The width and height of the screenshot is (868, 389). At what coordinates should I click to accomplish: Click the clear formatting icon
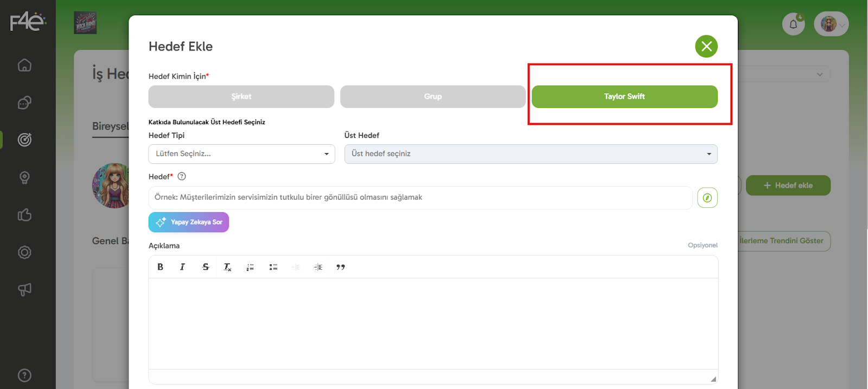tap(227, 267)
